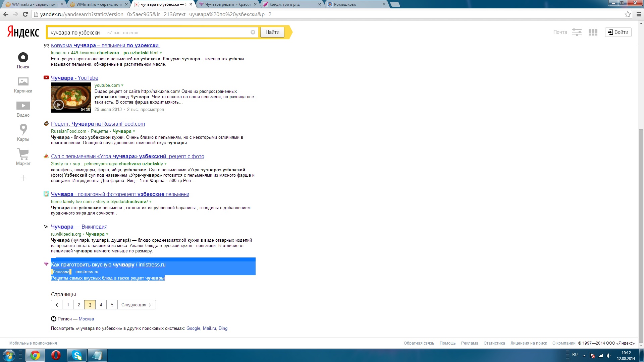Go to results page 5

112,305
